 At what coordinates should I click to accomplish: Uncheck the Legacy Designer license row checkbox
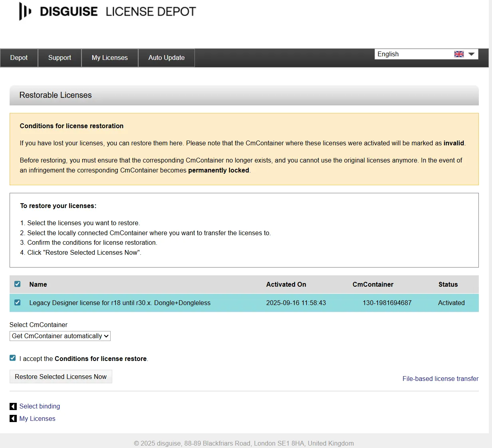pyautogui.click(x=17, y=302)
